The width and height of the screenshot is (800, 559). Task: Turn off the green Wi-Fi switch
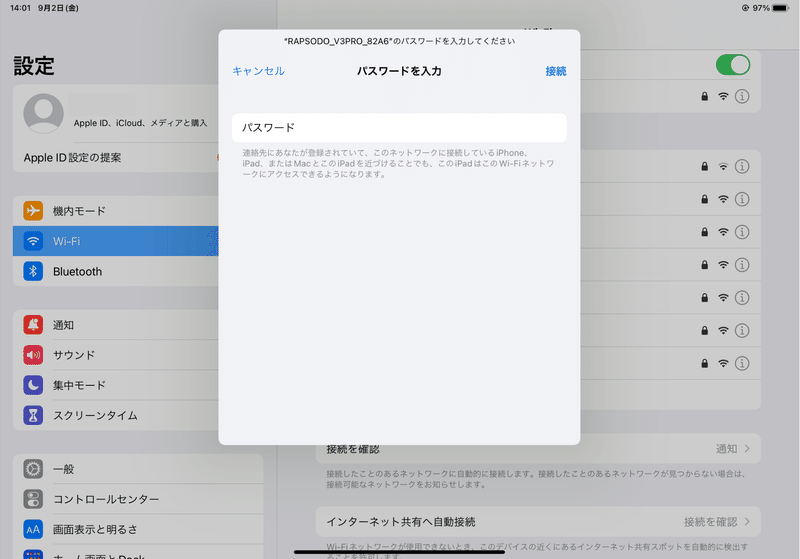pyautogui.click(x=733, y=65)
